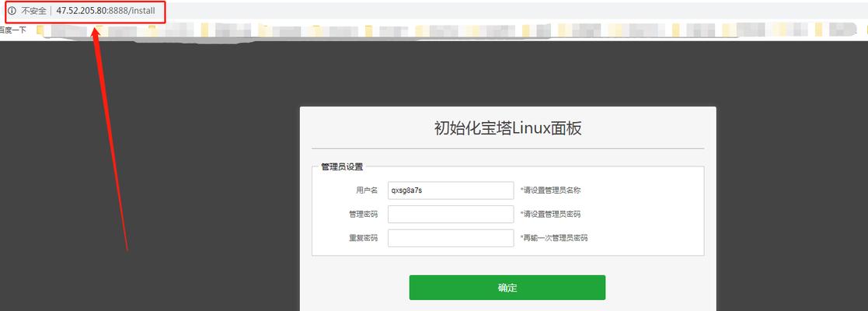Focus the 管理密码 input field
This screenshot has width=868, height=311.
451,214
